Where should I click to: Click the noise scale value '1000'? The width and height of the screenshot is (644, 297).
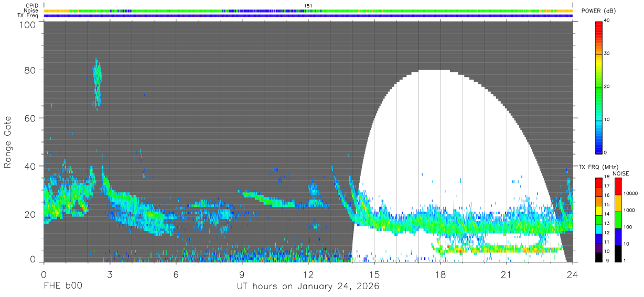629,210
